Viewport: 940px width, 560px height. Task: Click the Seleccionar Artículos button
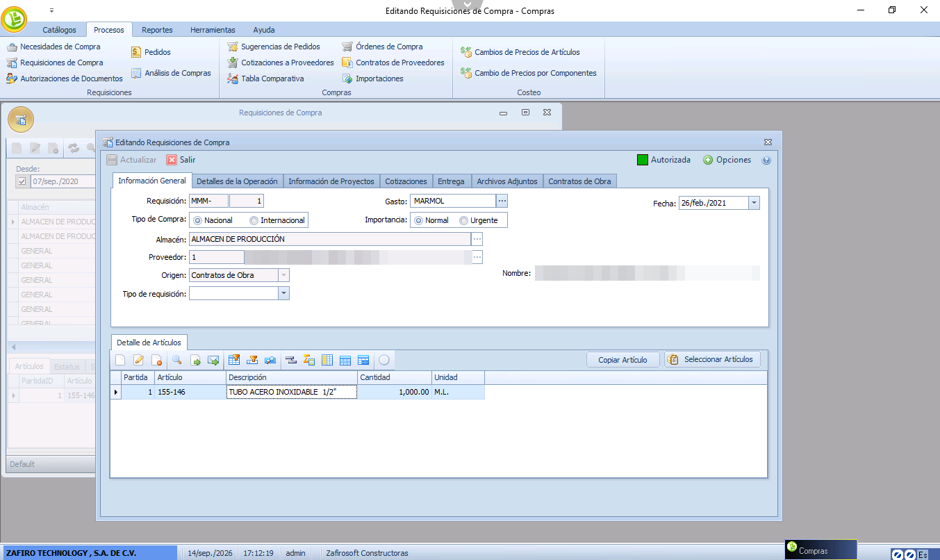click(712, 360)
